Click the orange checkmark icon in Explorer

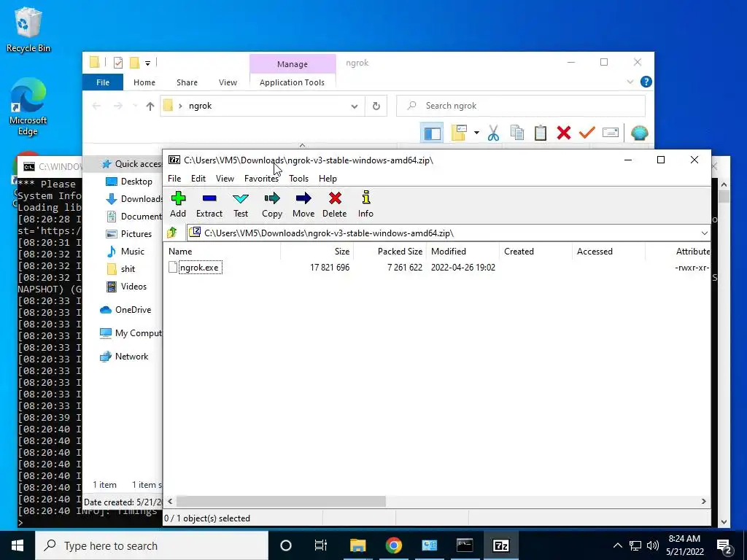587,133
